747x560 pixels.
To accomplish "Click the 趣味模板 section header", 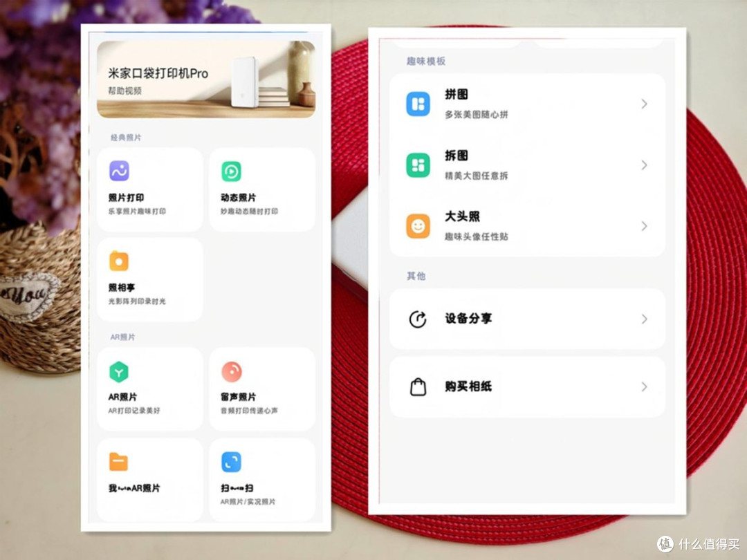I will click(426, 61).
